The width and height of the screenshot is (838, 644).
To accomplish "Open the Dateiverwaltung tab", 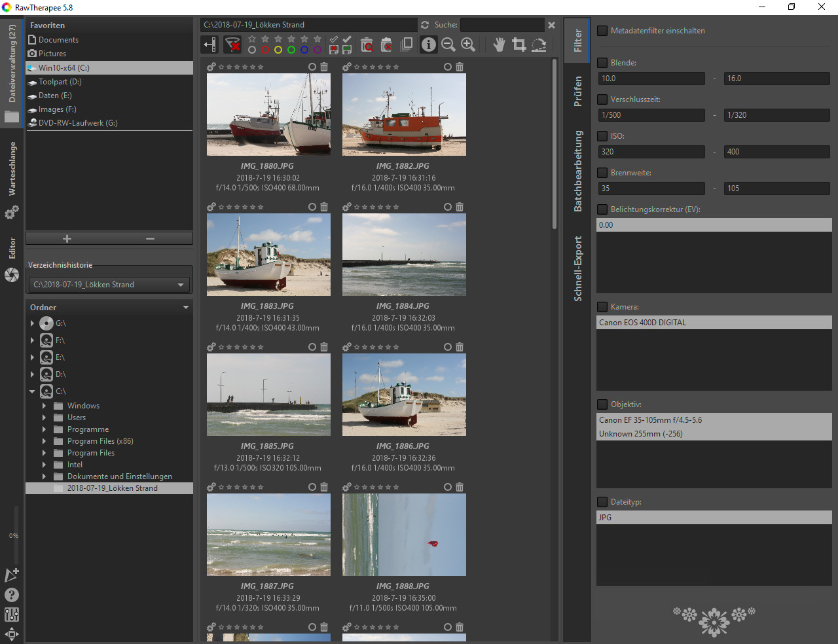I will pos(12,73).
